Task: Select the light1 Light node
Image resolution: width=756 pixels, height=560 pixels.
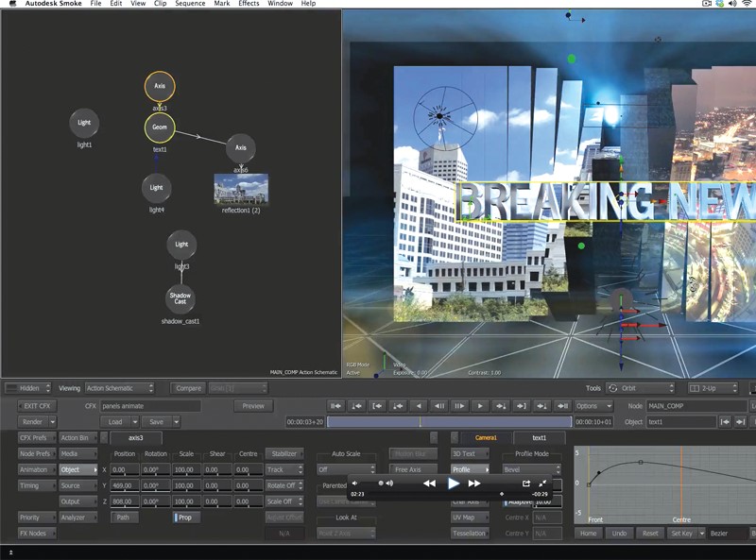Action: (84, 123)
